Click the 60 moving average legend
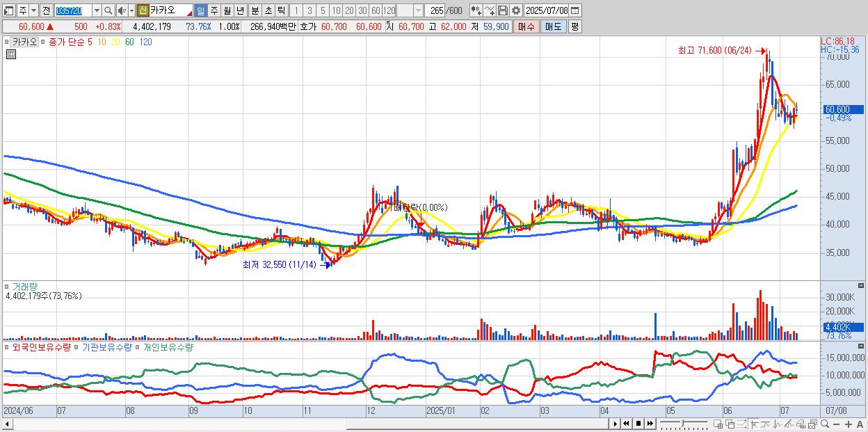The height and width of the screenshot is (432, 868). pyautogui.click(x=129, y=42)
